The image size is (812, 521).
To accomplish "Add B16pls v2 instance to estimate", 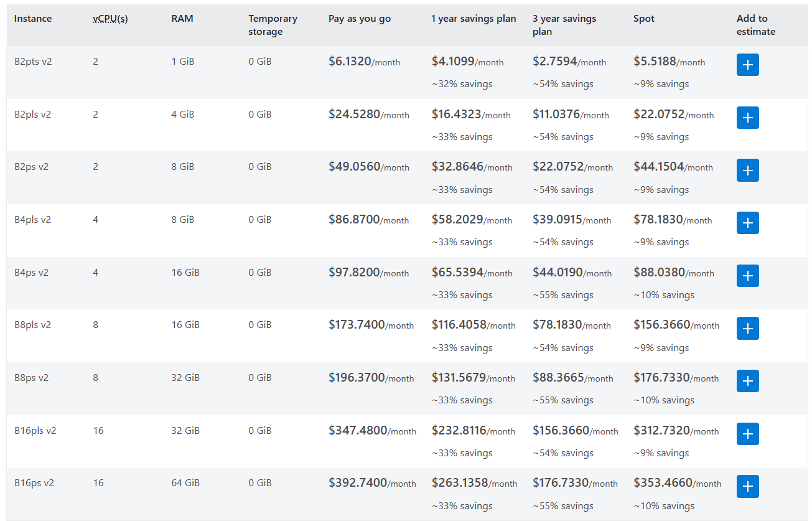I will coord(747,434).
